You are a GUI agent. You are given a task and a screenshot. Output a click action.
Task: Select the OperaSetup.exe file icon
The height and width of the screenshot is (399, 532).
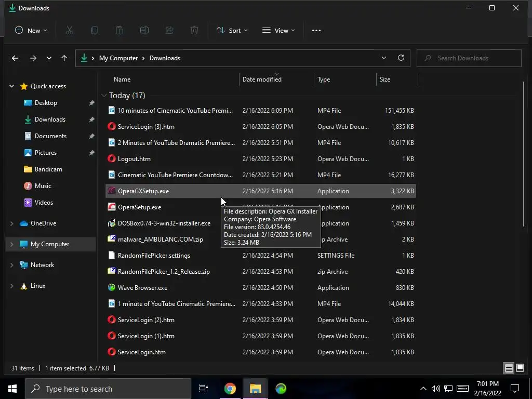112,207
